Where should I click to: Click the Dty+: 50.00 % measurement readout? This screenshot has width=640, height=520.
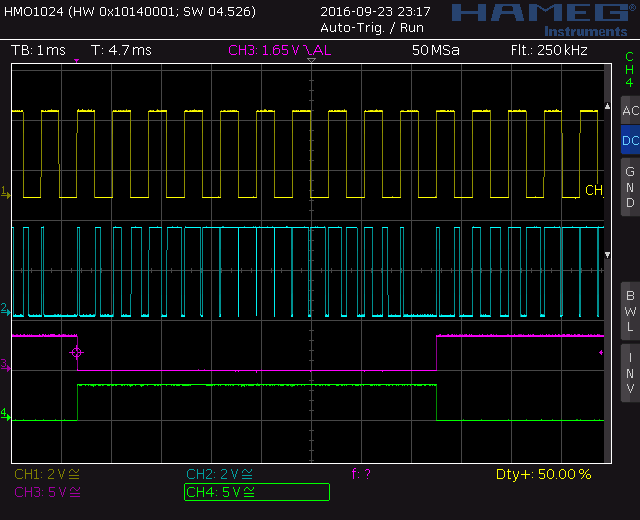(543, 474)
